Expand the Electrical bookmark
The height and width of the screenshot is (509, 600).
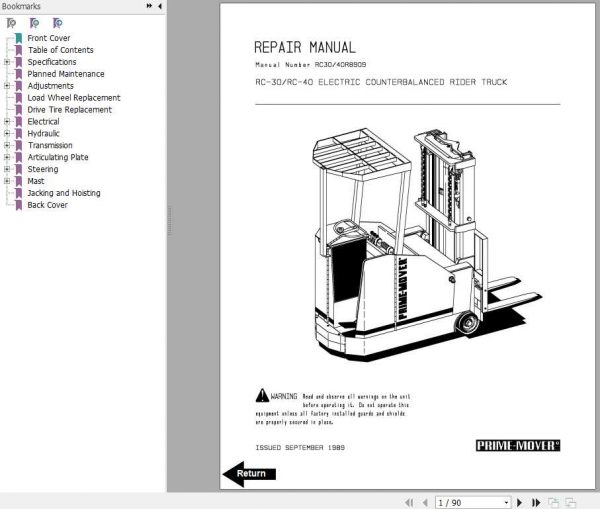click(7, 121)
